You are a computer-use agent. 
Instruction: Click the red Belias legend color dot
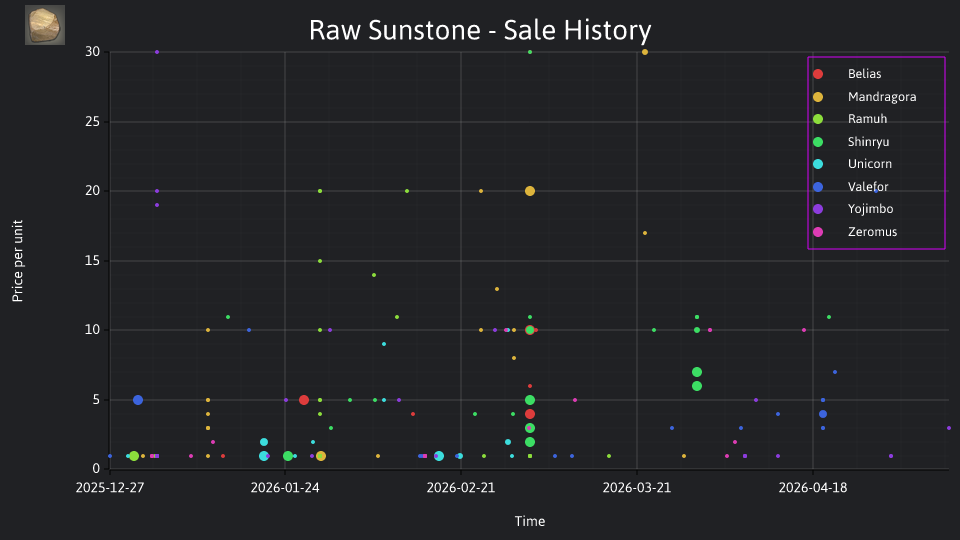(818, 74)
